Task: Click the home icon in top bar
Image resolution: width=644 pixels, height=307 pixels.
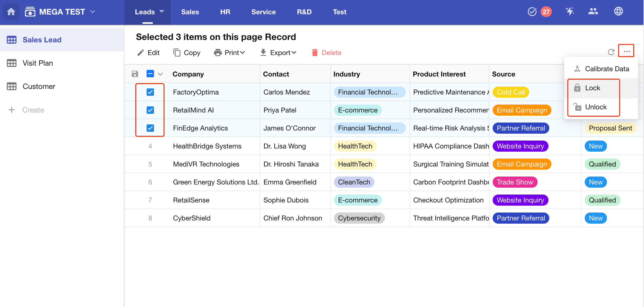Action: tap(11, 12)
